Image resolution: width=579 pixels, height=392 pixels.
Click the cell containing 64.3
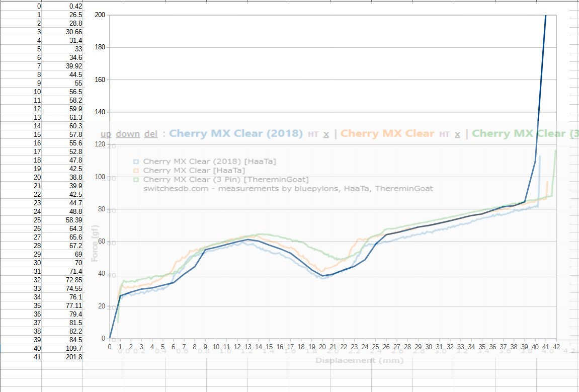(x=62, y=228)
